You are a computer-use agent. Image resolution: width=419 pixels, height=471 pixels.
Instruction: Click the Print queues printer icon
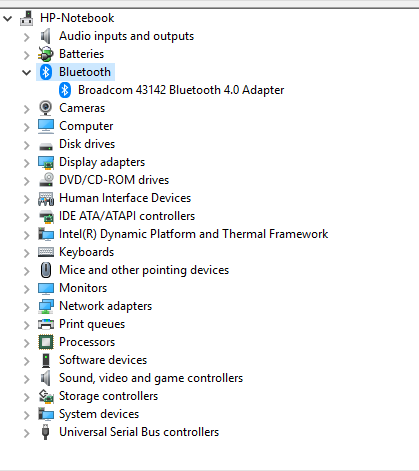46,324
